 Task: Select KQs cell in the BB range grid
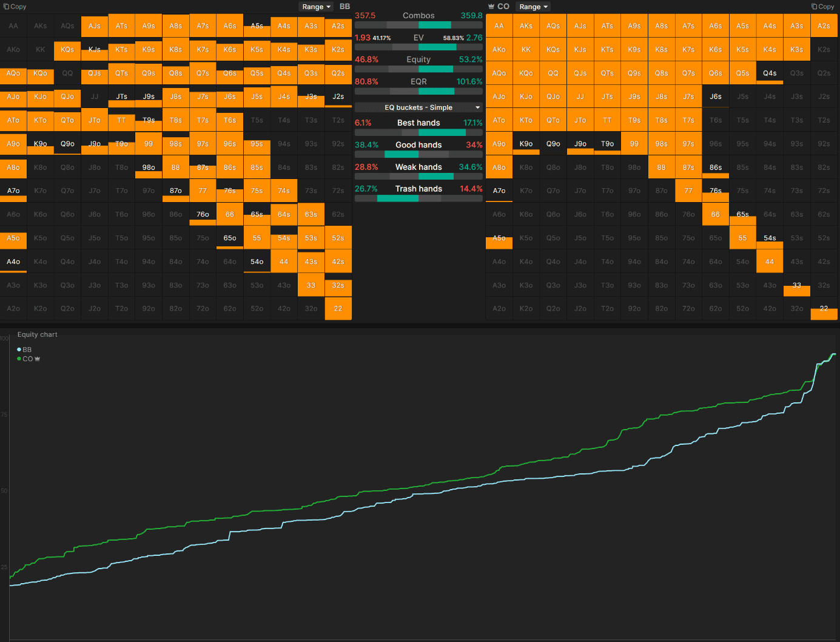pos(67,50)
